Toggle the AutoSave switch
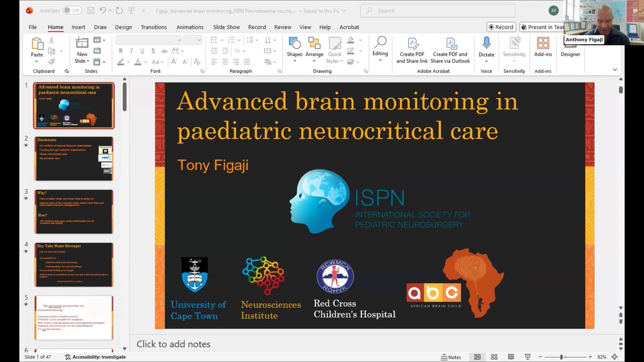Viewport: 644px width, 362px height. (72, 10)
